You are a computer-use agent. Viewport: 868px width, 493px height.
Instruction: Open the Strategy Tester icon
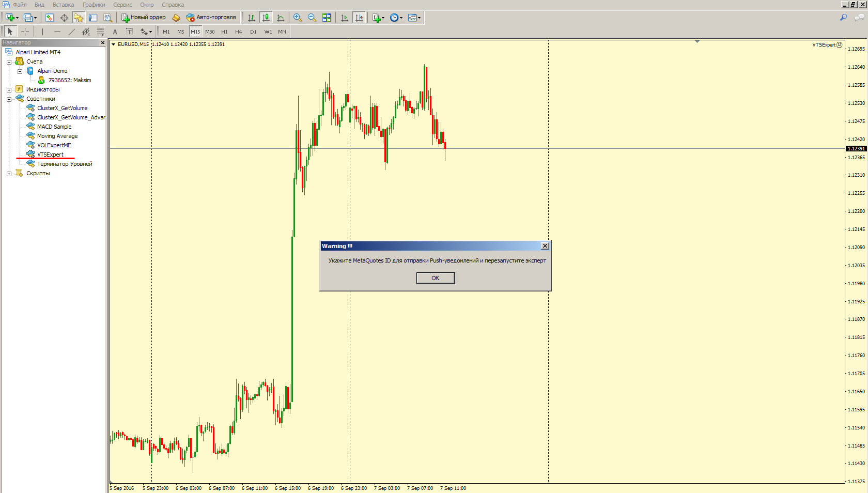click(107, 18)
